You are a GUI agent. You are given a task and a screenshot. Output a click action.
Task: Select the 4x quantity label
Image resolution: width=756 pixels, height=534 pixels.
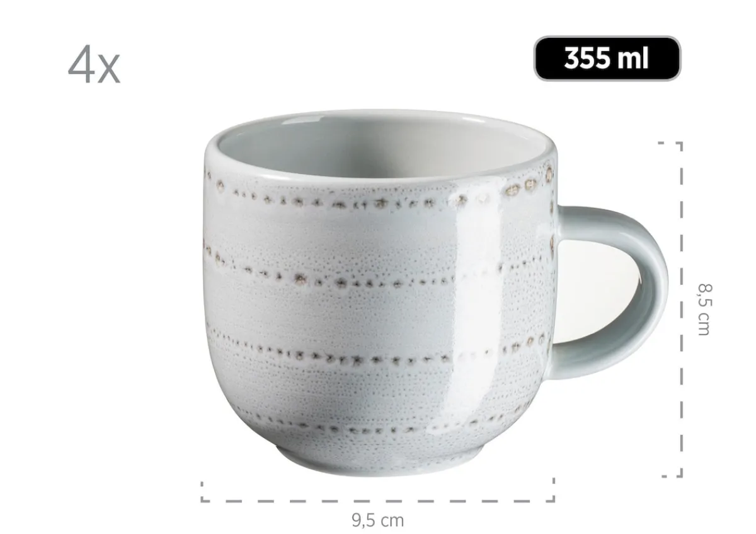94,66
